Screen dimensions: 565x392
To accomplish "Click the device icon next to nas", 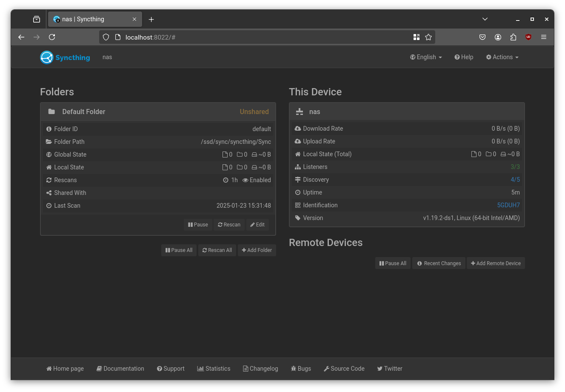I will tap(300, 112).
